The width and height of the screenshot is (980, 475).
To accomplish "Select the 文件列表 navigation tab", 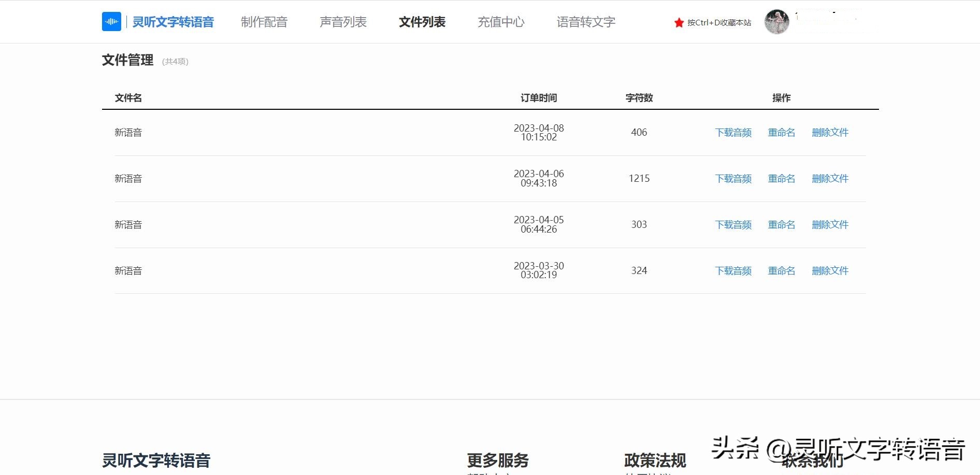I will tap(422, 22).
